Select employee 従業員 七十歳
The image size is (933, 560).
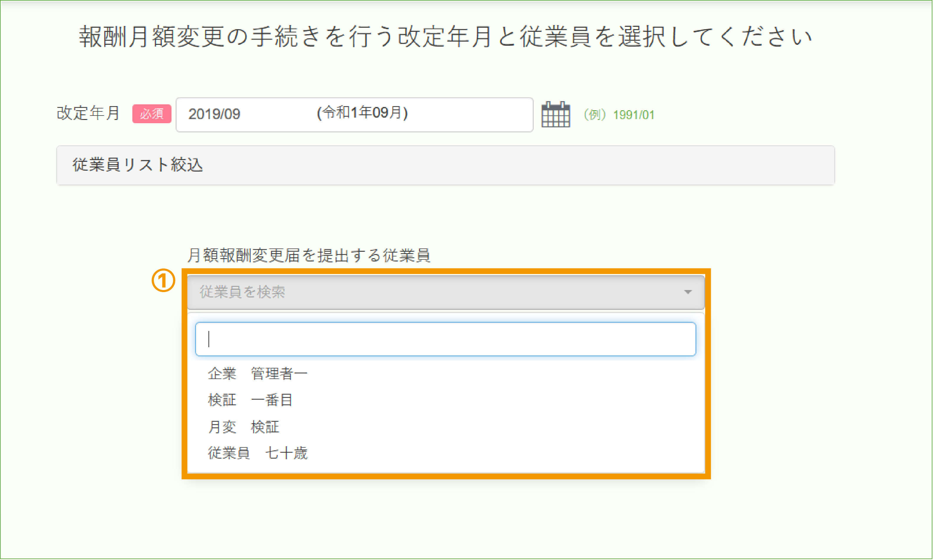point(446,453)
